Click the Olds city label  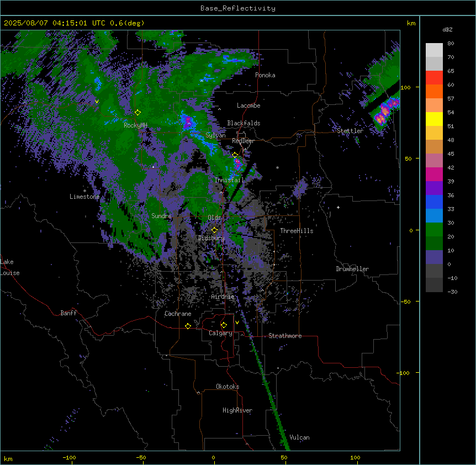tap(214, 218)
